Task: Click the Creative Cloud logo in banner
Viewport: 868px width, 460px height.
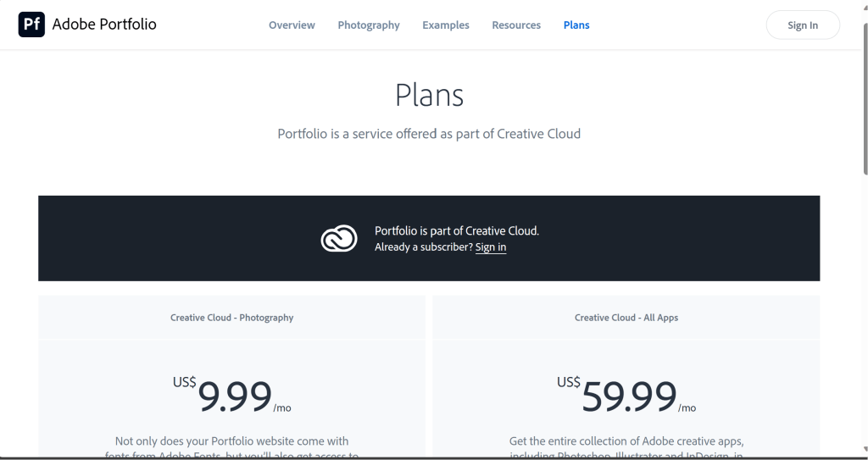Action: point(339,239)
